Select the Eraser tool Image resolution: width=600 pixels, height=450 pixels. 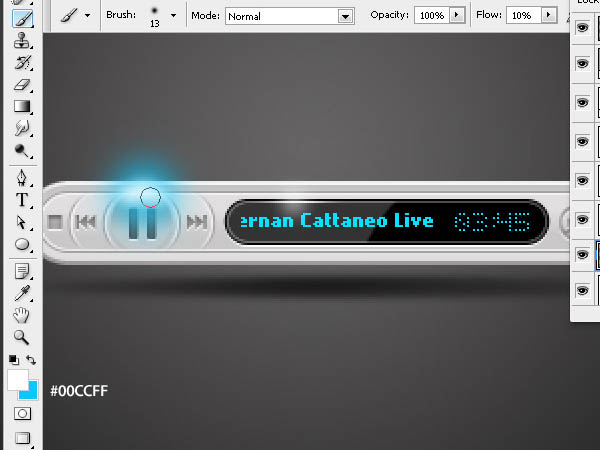click(x=22, y=85)
